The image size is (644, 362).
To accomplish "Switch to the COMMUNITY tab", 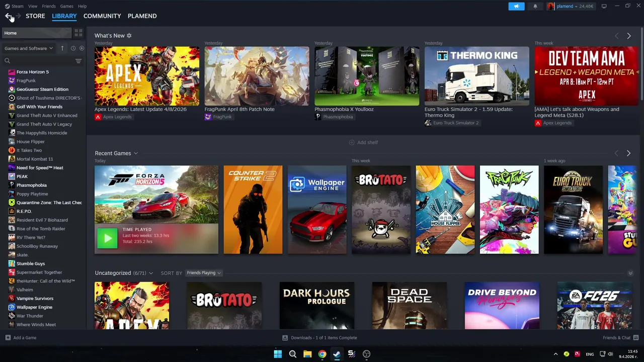I will coord(102,16).
